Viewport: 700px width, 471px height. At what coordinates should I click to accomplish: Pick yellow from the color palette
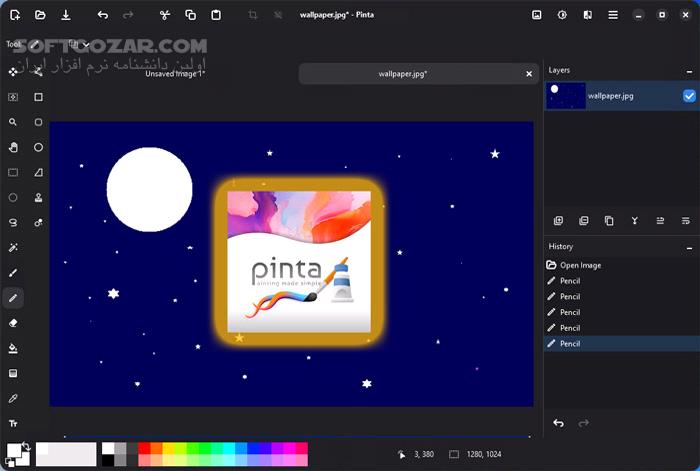[x=168, y=448]
